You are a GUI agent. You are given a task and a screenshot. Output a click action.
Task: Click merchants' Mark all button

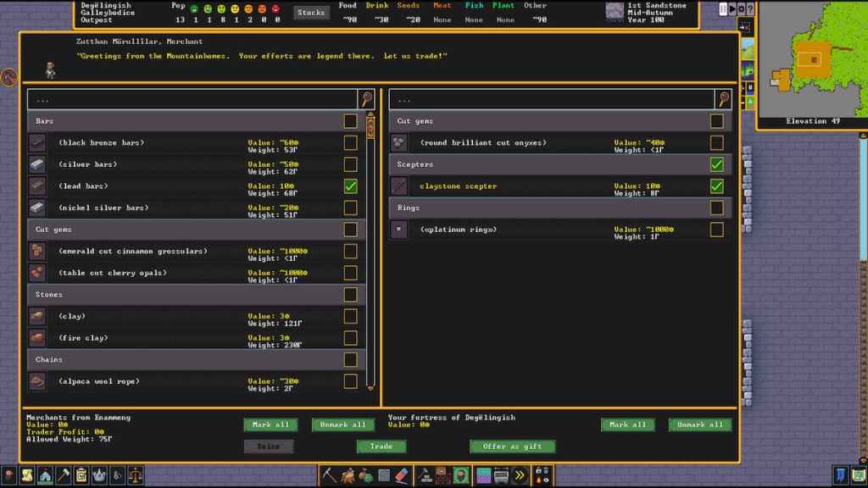click(x=270, y=424)
